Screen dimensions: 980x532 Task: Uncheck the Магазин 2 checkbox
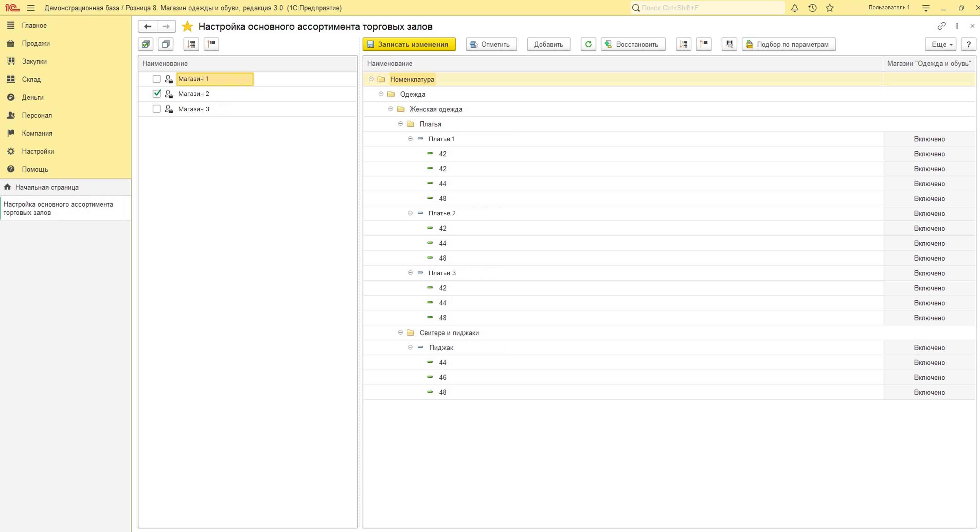pyautogui.click(x=156, y=94)
